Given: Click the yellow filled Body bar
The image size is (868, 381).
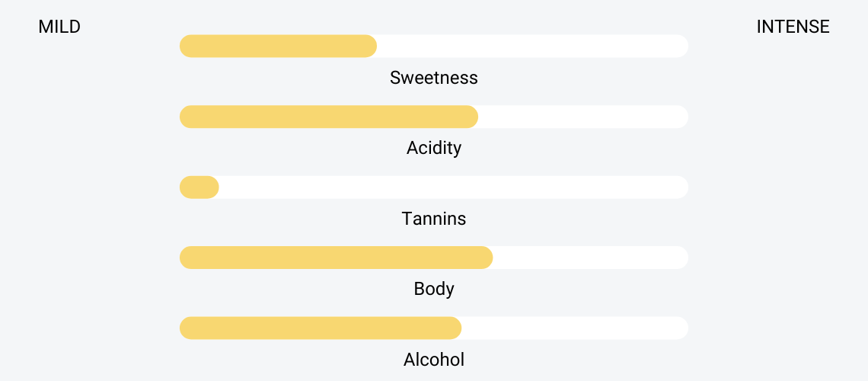Looking at the screenshot, I should [336, 258].
